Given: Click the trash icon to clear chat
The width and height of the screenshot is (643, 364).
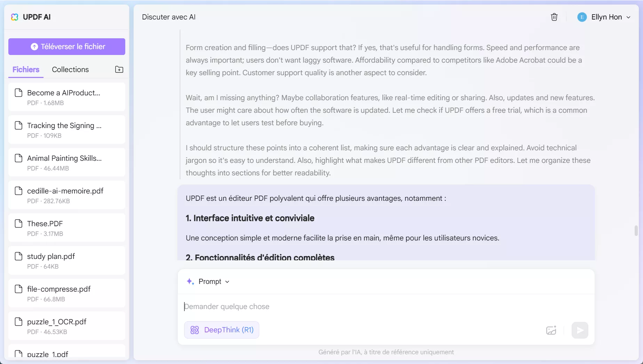Looking at the screenshot, I should [554, 17].
